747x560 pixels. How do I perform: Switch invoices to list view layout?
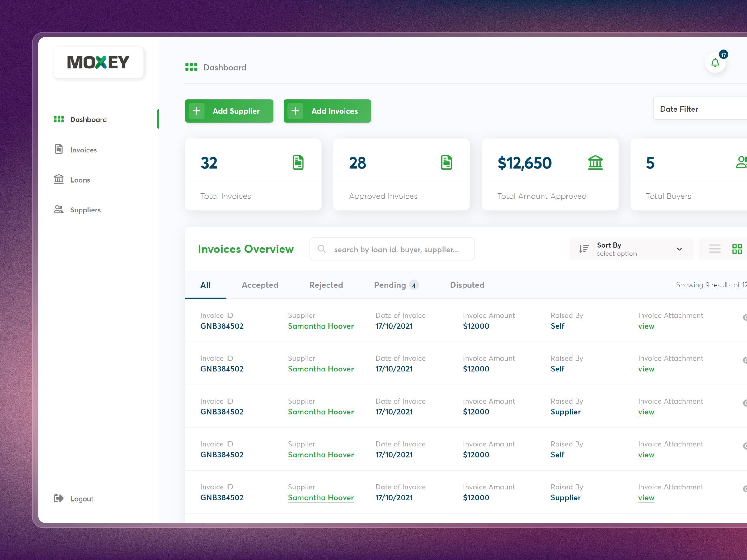click(715, 249)
